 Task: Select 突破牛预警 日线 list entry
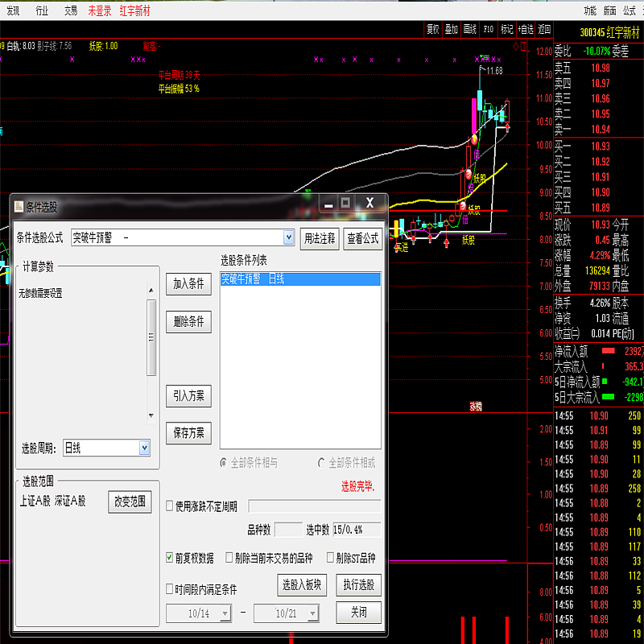(x=299, y=279)
